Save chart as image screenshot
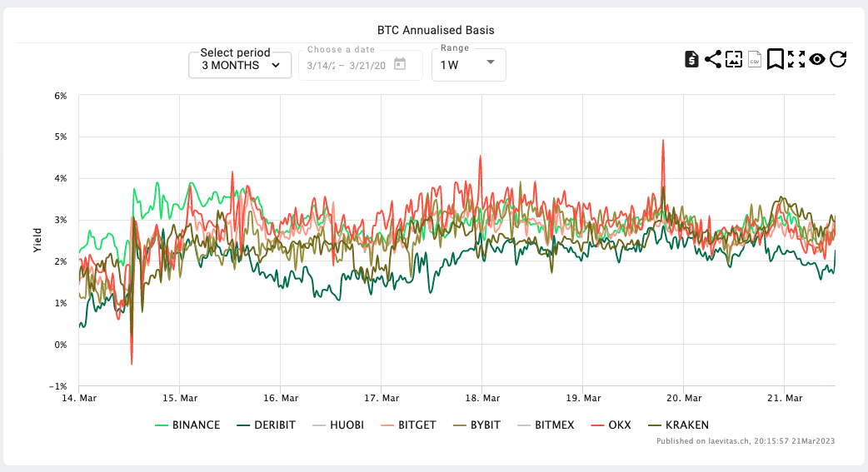This screenshot has height=472, width=868. 734,59
